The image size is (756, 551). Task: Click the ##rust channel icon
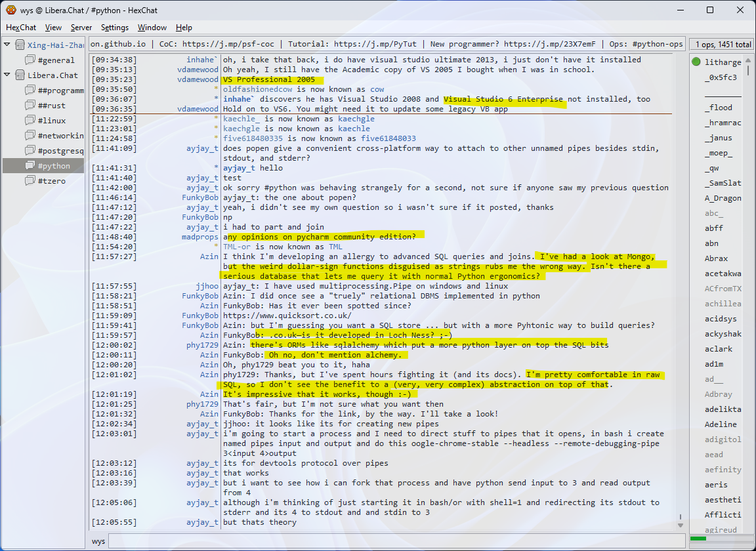(x=30, y=106)
